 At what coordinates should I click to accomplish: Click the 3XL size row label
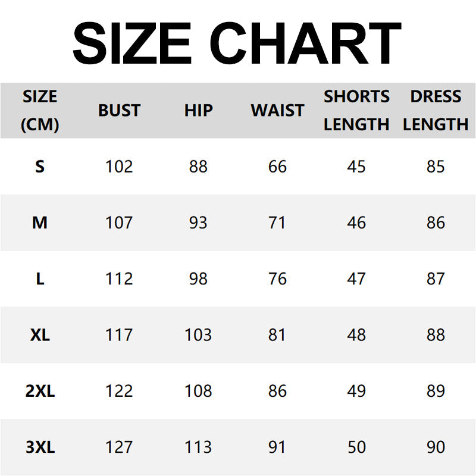coord(40,447)
